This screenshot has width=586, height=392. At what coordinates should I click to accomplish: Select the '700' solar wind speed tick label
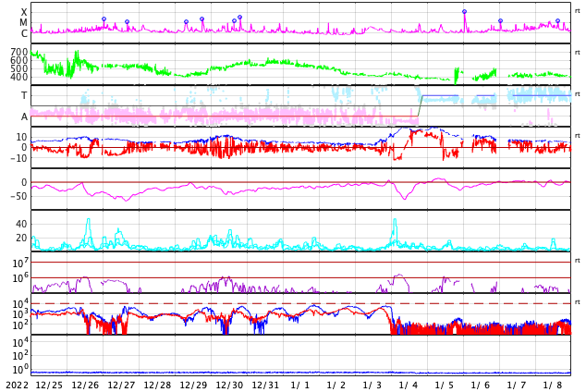click(x=19, y=52)
